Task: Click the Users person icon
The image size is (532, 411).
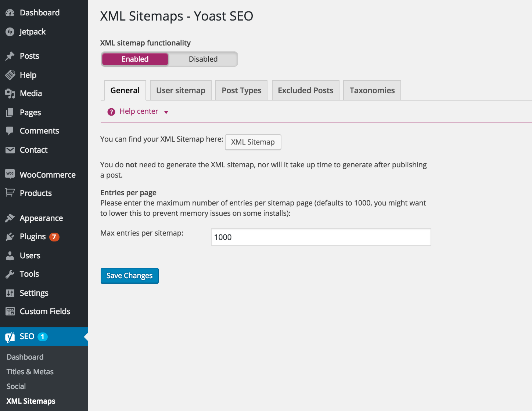Action: coord(10,256)
